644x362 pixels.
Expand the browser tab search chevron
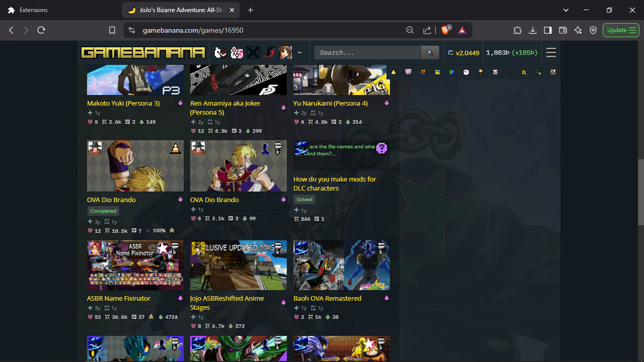tap(566, 10)
